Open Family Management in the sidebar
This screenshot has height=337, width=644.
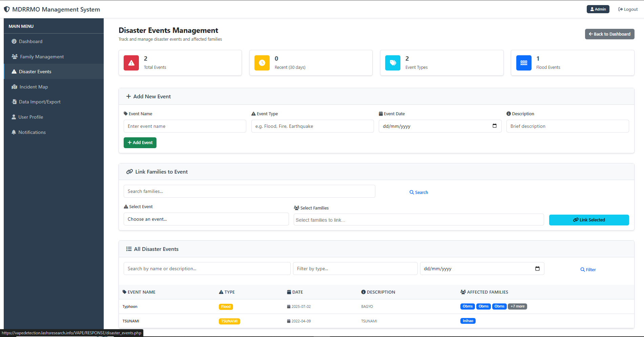42,57
